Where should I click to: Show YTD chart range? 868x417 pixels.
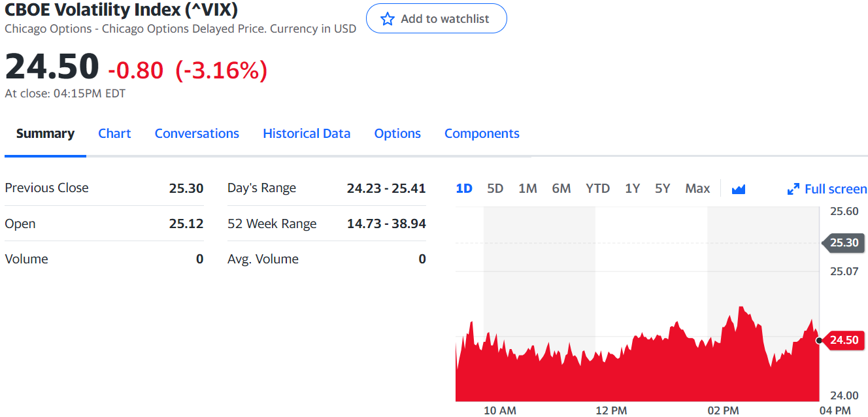(x=597, y=188)
